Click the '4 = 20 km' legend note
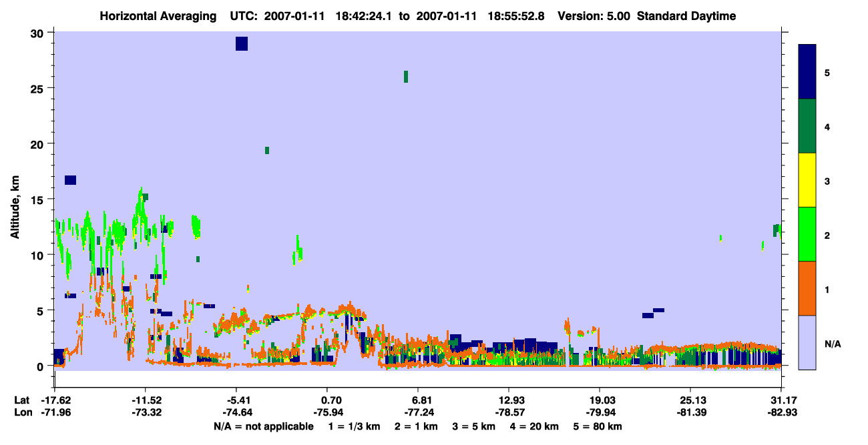The image size is (868, 445). click(x=535, y=426)
